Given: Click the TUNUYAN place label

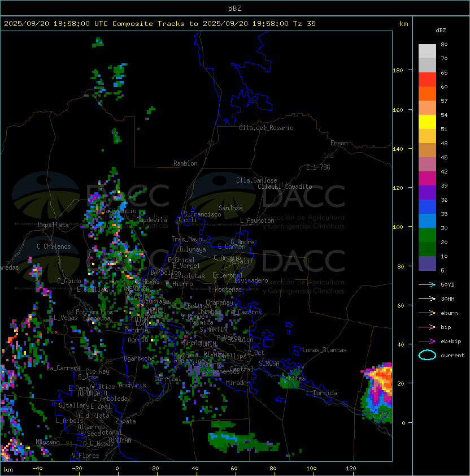Looking at the screenshot, I should (x=120, y=440).
